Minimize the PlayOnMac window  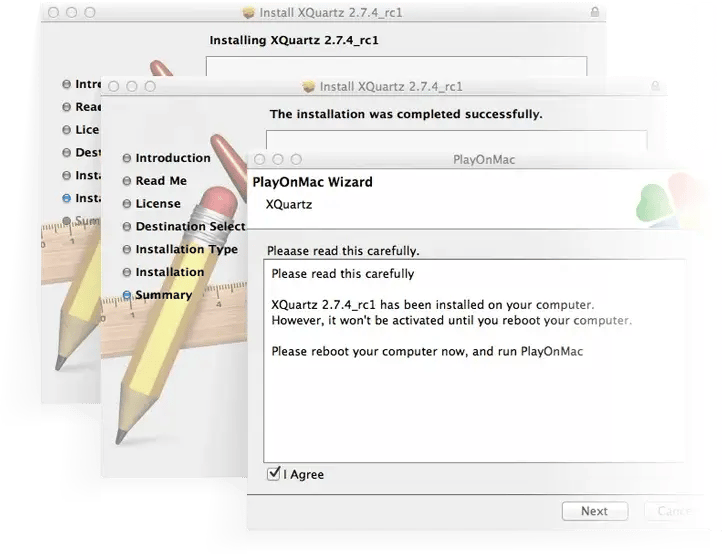click(x=278, y=159)
